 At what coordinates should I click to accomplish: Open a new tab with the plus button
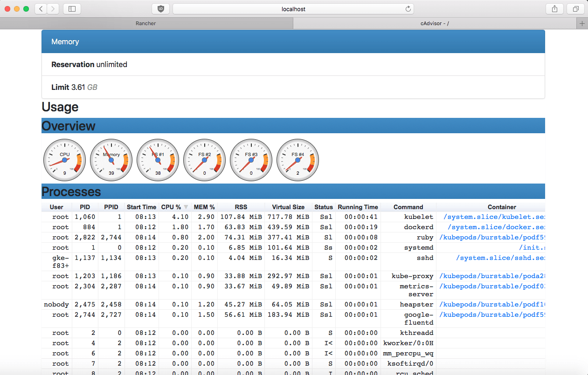click(582, 23)
